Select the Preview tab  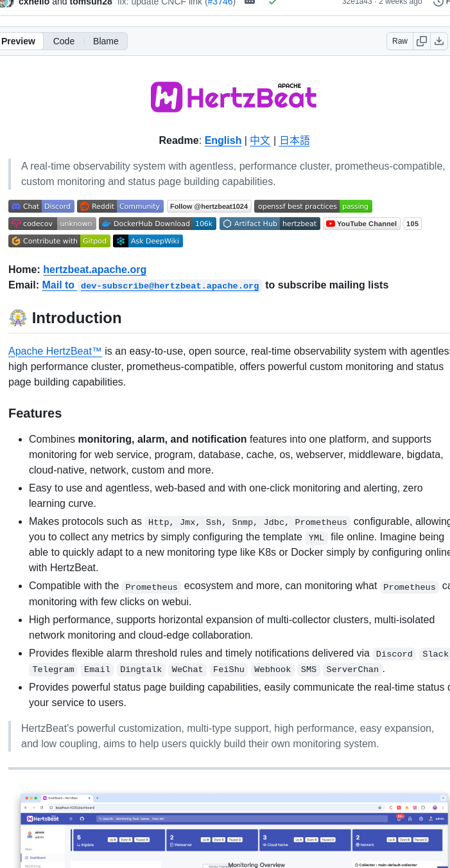(x=19, y=40)
